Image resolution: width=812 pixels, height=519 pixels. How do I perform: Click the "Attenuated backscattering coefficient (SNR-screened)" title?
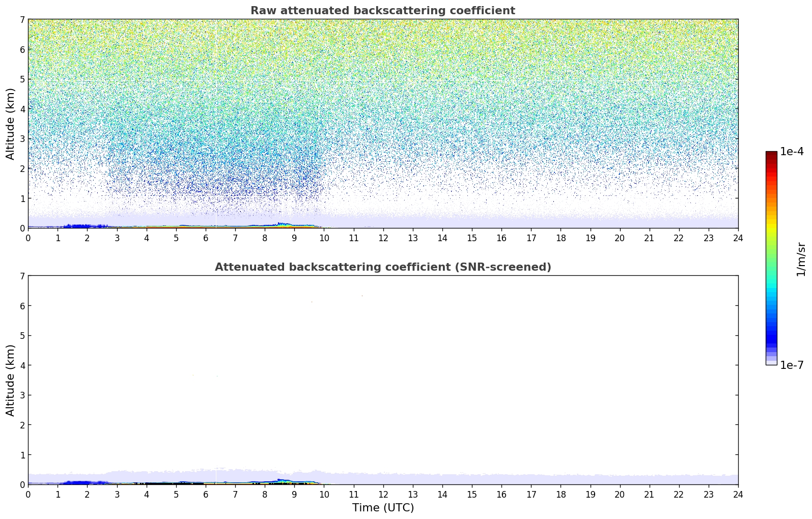[382, 267]
